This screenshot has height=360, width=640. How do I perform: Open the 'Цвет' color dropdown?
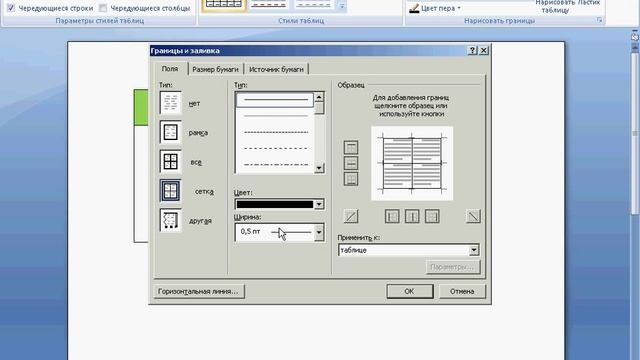[319, 204]
